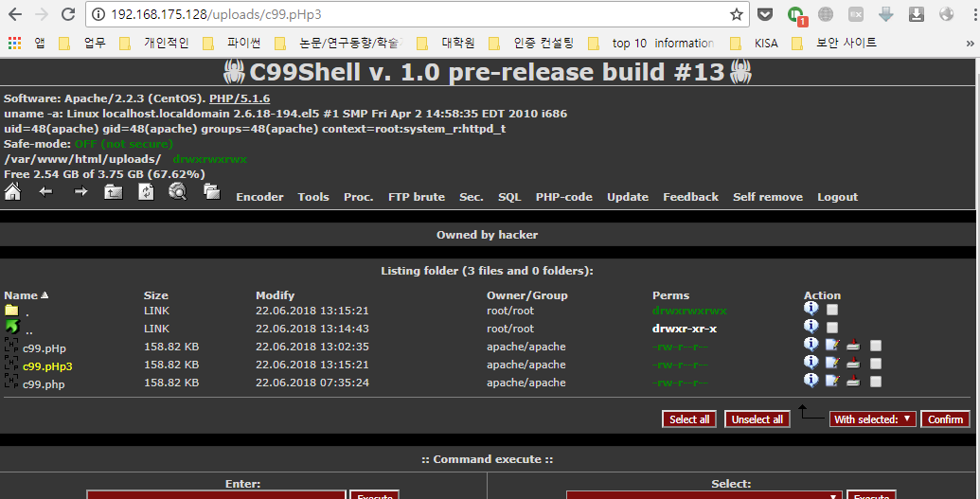
Task: Click the Pocket extension icon
Action: pos(765,14)
